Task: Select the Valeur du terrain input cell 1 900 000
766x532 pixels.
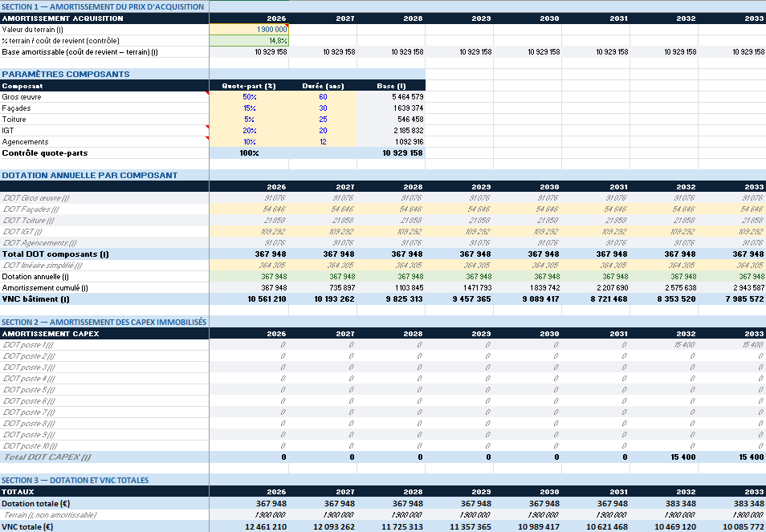Action: click(x=249, y=29)
